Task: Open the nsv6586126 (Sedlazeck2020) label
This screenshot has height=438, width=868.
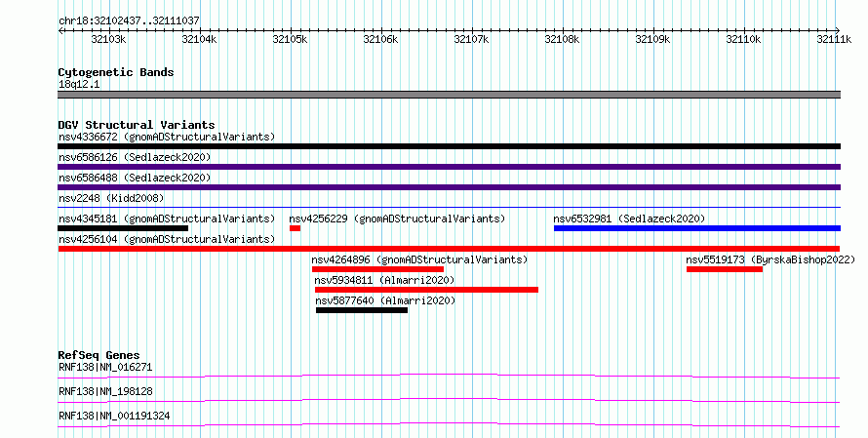Action: coord(135,157)
